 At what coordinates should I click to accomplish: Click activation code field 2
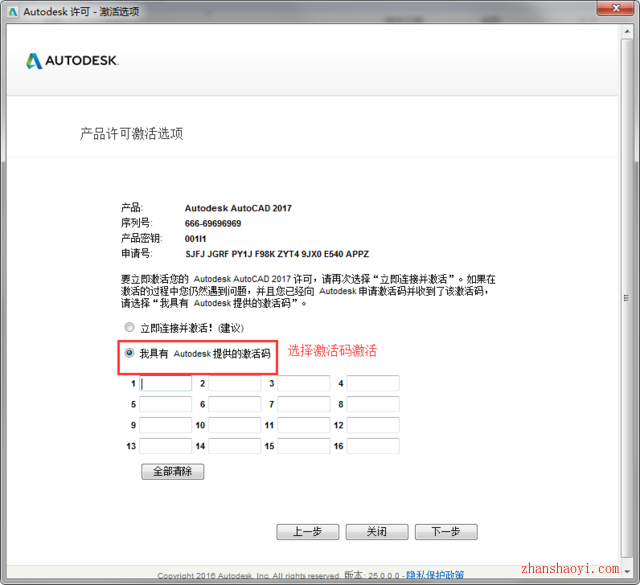click(235, 383)
